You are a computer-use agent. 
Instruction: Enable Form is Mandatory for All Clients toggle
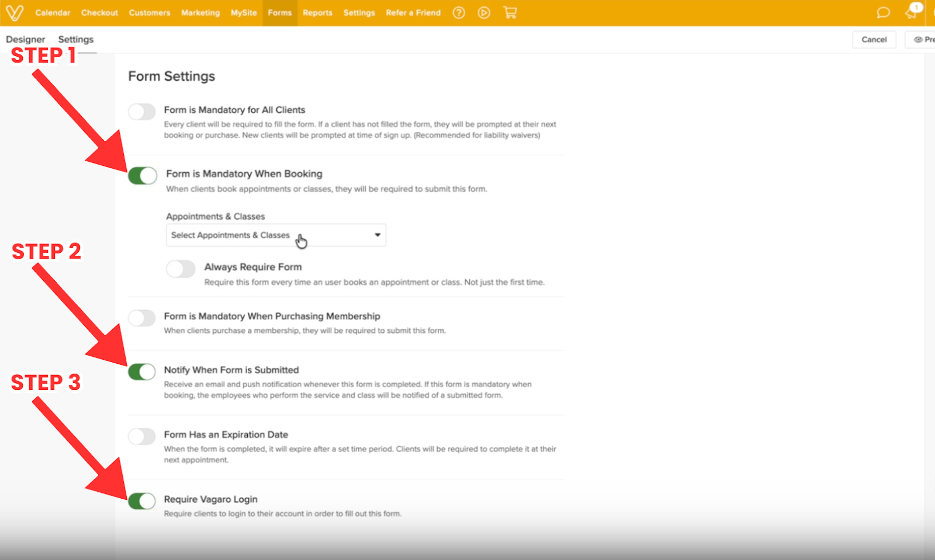[x=142, y=112]
